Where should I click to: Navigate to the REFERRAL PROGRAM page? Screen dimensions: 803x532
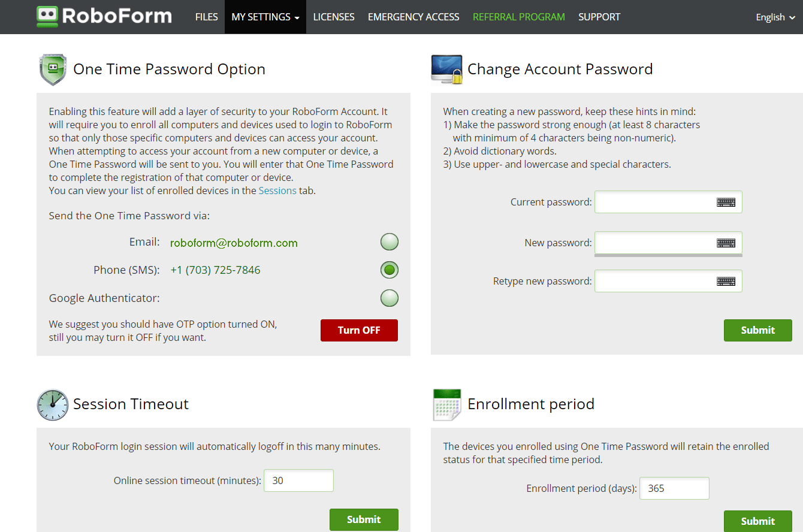click(x=518, y=17)
